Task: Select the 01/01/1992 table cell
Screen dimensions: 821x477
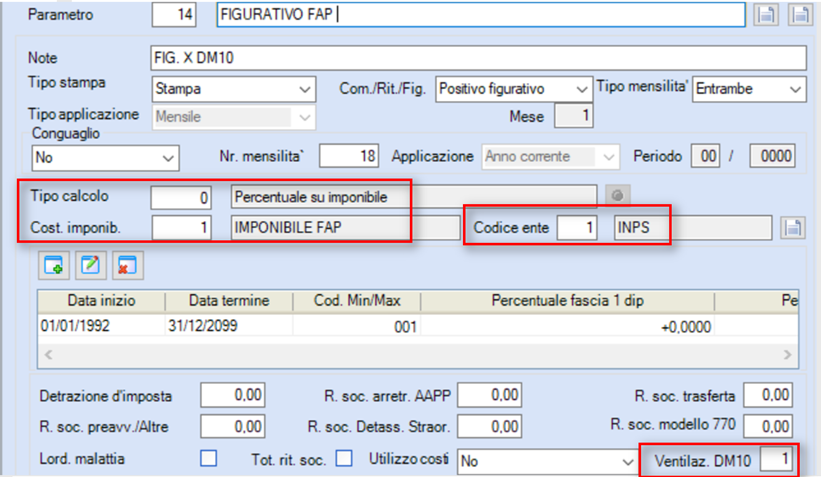Action: point(102,326)
